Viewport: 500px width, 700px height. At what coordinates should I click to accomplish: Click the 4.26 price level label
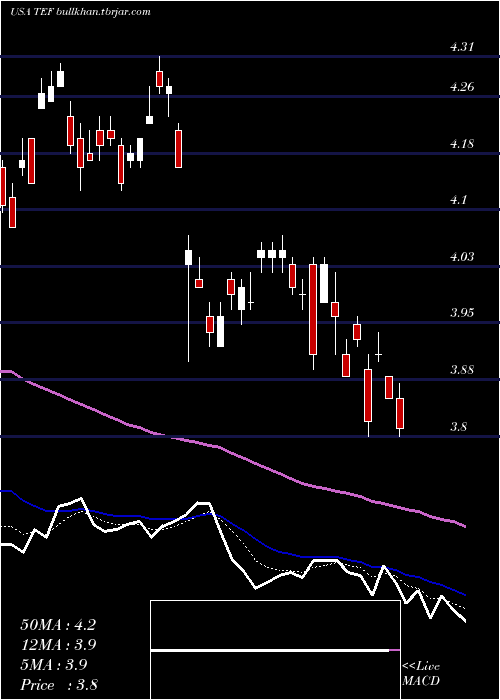pyautogui.click(x=462, y=87)
